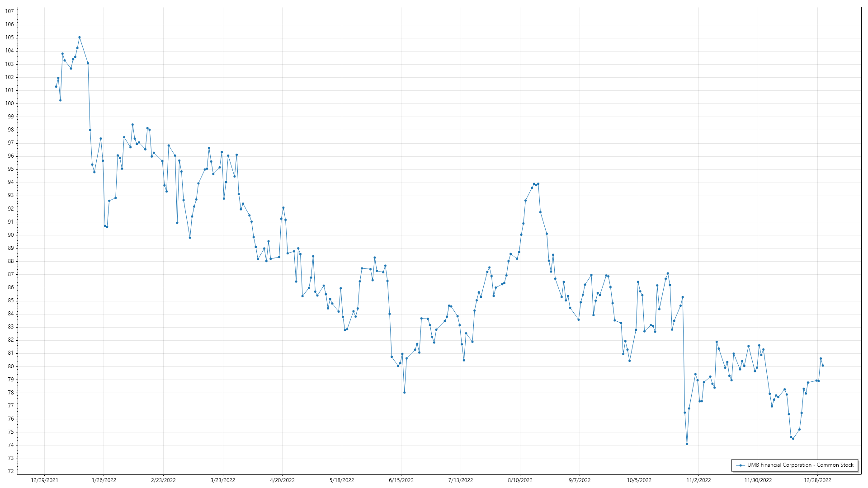The width and height of the screenshot is (868, 488).
Task: Click the 3/23/2022 x-axis date label
Action: [x=223, y=480]
